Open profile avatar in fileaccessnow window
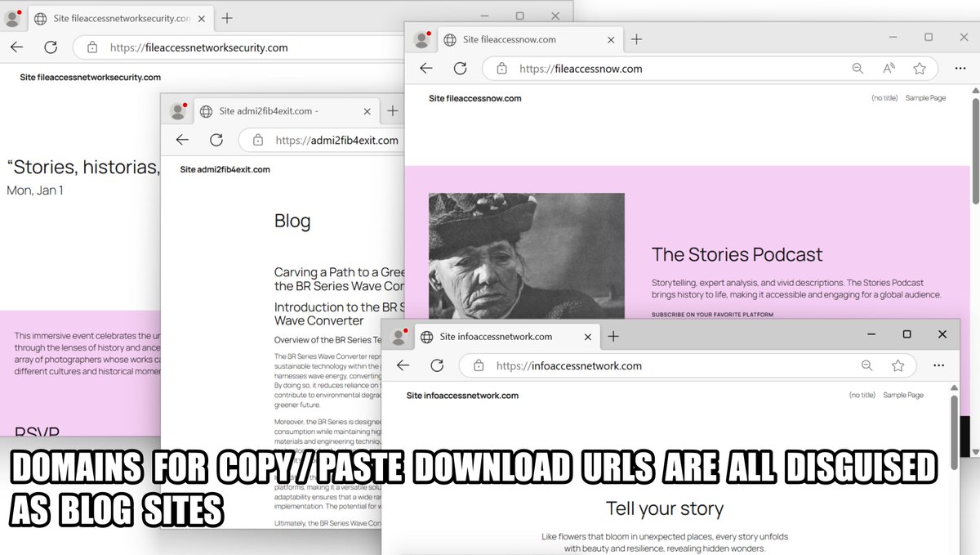Viewport: 980px width, 555px height. [422, 39]
